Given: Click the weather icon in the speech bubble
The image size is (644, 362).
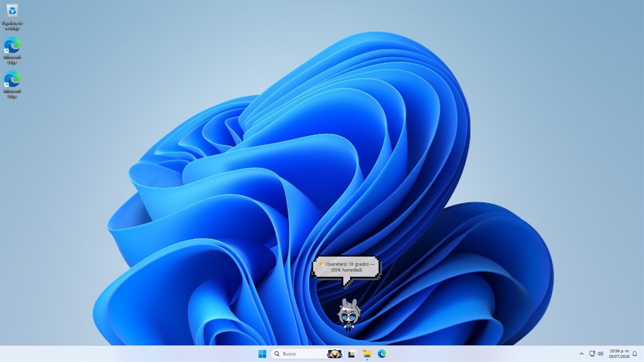Looking at the screenshot, I should pyautogui.click(x=321, y=264).
